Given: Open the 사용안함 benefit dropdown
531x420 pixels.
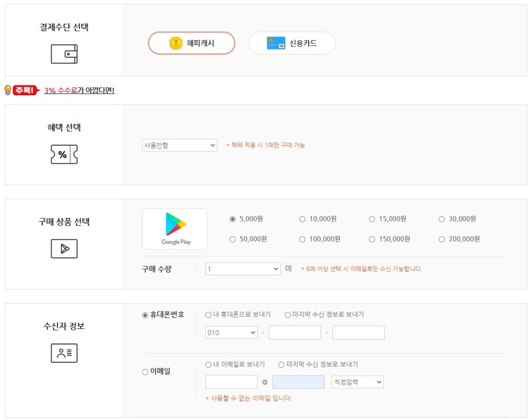Looking at the screenshot, I should point(179,145).
